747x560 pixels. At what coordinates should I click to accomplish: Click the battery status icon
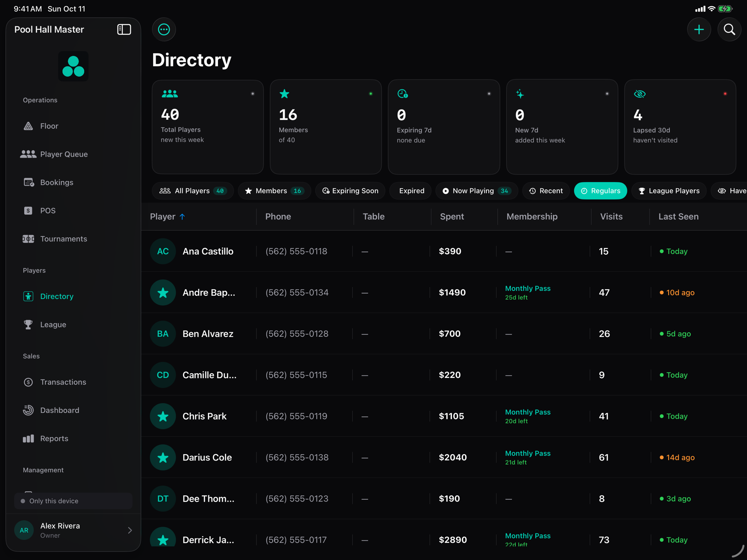point(725,9)
